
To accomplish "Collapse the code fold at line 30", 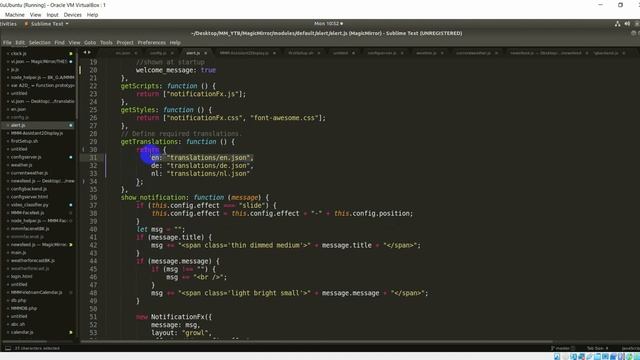I will click(x=83, y=150).
